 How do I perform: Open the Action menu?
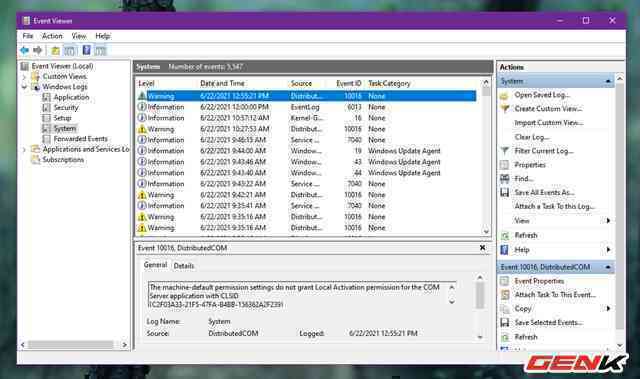click(52, 36)
